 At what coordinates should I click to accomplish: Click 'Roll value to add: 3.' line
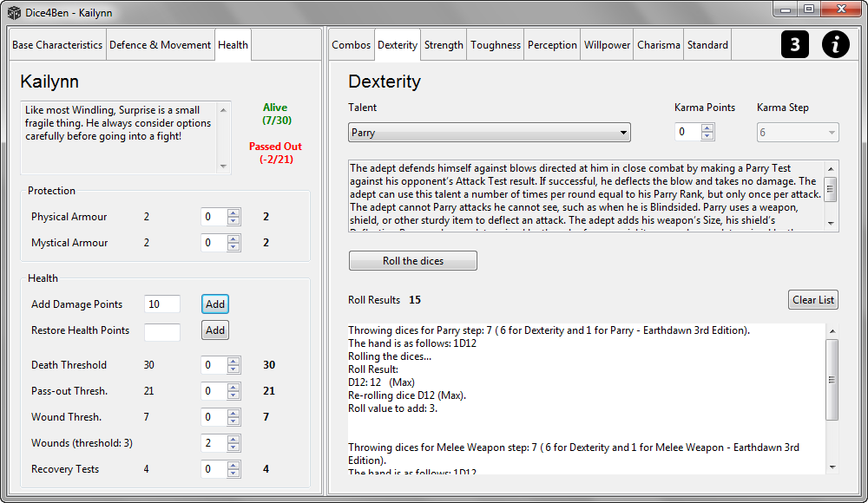[392, 408]
